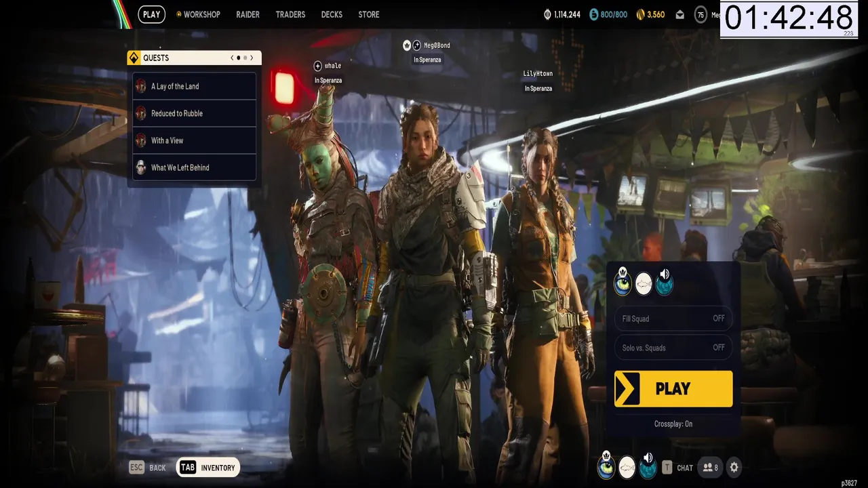The width and height of the screenshot is (868, 488).
Task: Go to previous Quests panel page
Action: coord(232,58)
